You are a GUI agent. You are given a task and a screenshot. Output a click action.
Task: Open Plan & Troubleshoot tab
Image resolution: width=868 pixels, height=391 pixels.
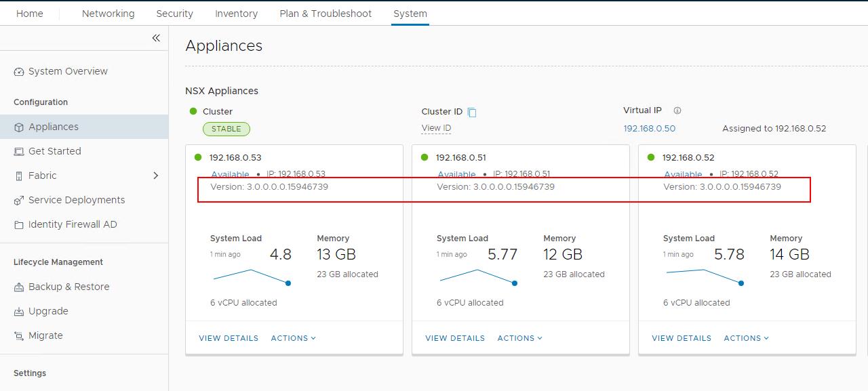325,14
